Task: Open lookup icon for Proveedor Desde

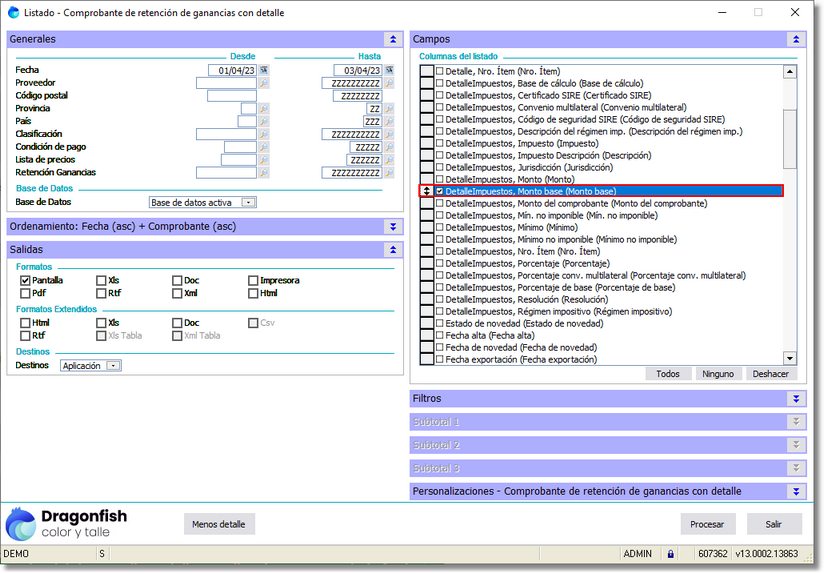Action: (264, 83)
